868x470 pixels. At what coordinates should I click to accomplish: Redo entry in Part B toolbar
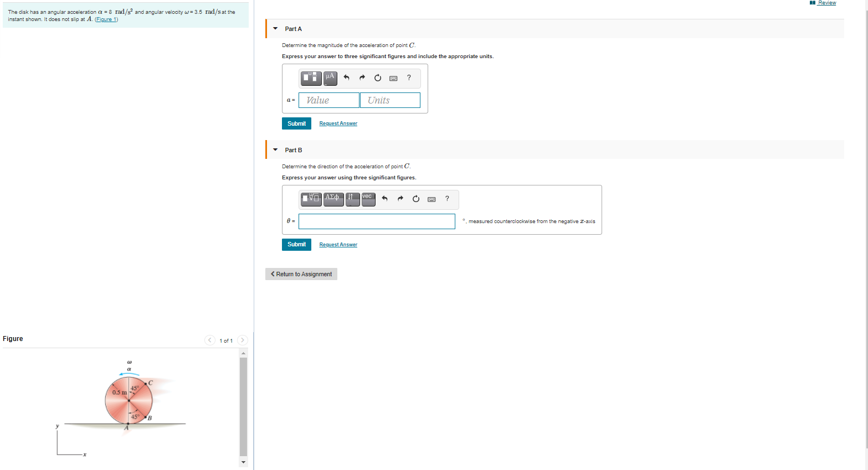(x=400, y=199)
